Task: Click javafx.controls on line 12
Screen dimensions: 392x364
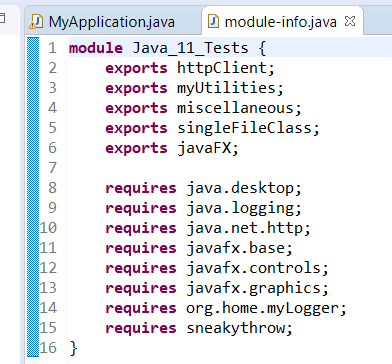Action: click(x=253, y=268)
